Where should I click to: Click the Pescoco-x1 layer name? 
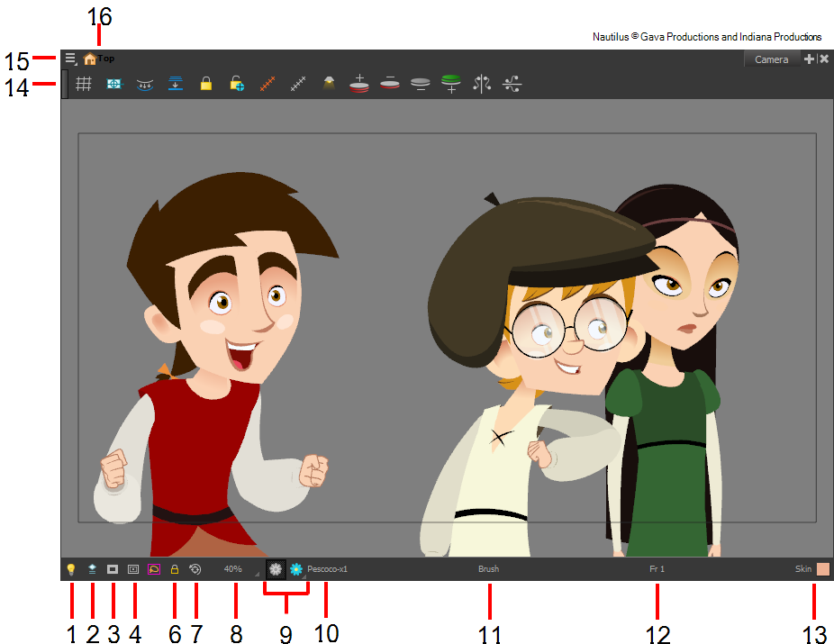[328, 568]
